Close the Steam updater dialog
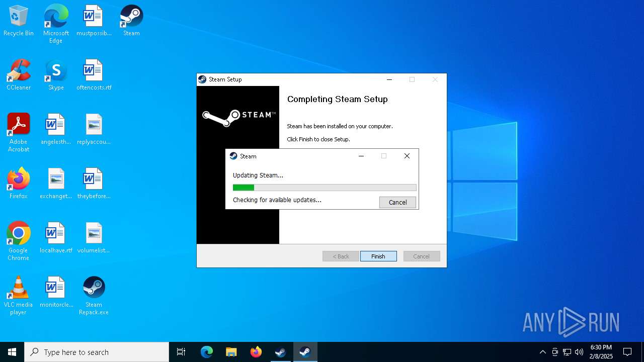This screenshot has width=644, height=362. point(407,156)
